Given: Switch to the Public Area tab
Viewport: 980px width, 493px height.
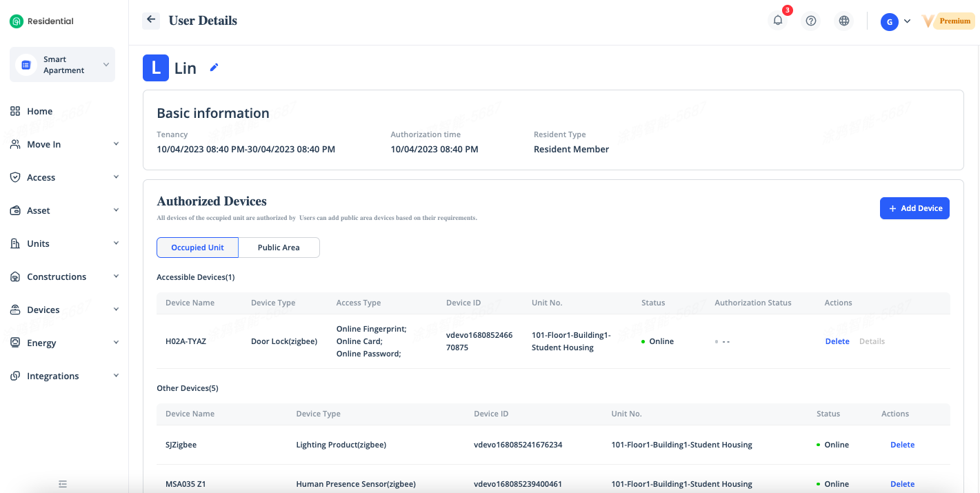Looking at the screenshot, I should (x=279, y=248).
